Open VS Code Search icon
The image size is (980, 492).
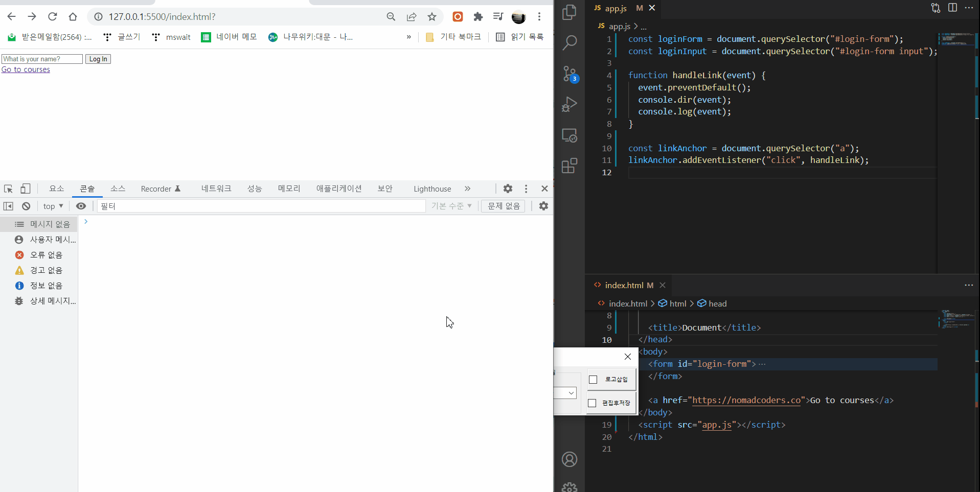(x=569, y=43)
